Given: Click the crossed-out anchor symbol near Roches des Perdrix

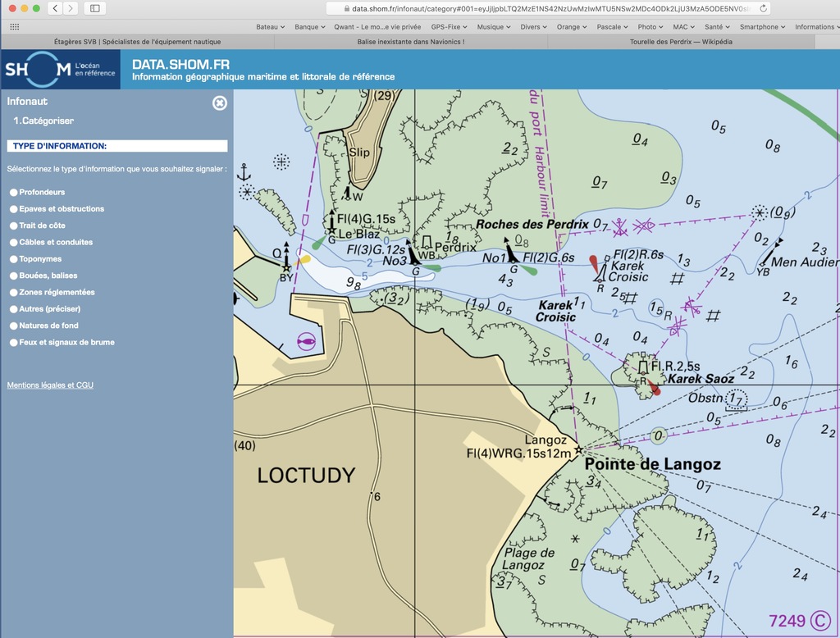Looking at the screenshot, I should pos(620,227).
